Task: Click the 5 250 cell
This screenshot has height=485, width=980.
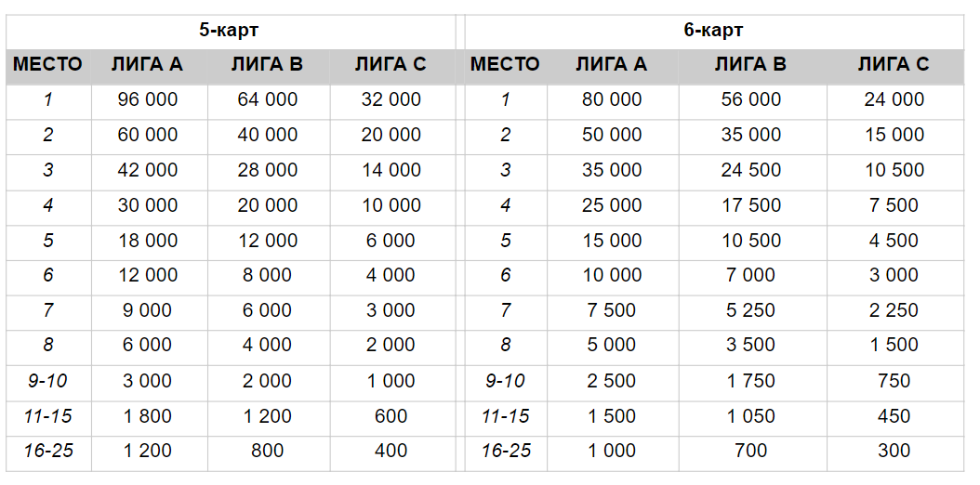Action: point(750,310)
